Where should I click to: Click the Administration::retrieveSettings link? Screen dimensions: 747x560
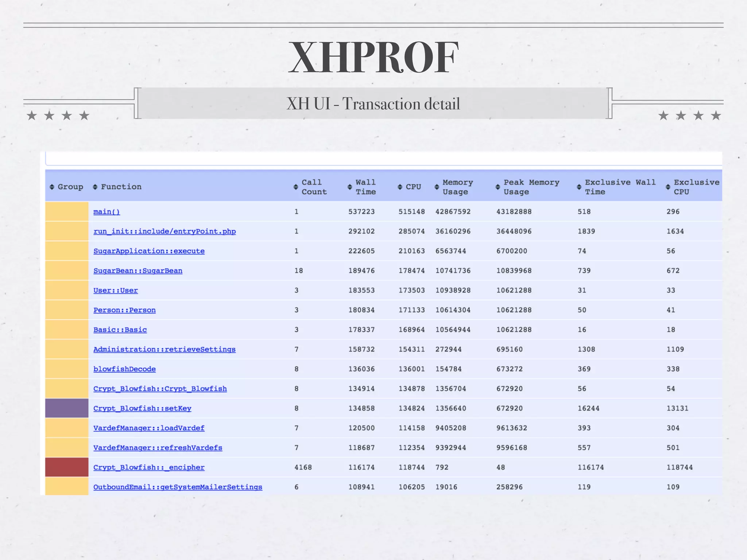pyautogui.click(x=165, y=350)
